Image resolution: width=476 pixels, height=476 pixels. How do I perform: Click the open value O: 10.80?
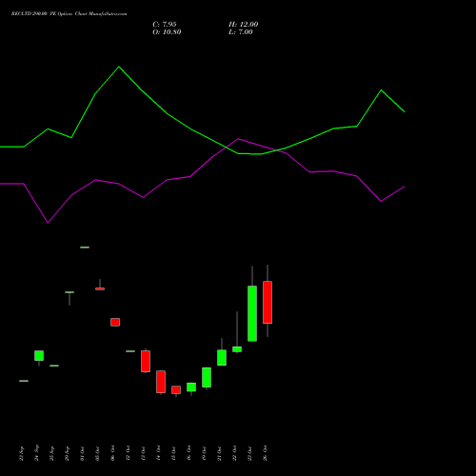coord(167,32)
